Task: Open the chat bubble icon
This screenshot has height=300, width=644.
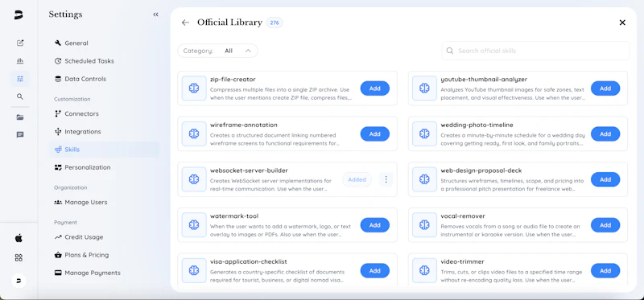Action: point(19,135)
